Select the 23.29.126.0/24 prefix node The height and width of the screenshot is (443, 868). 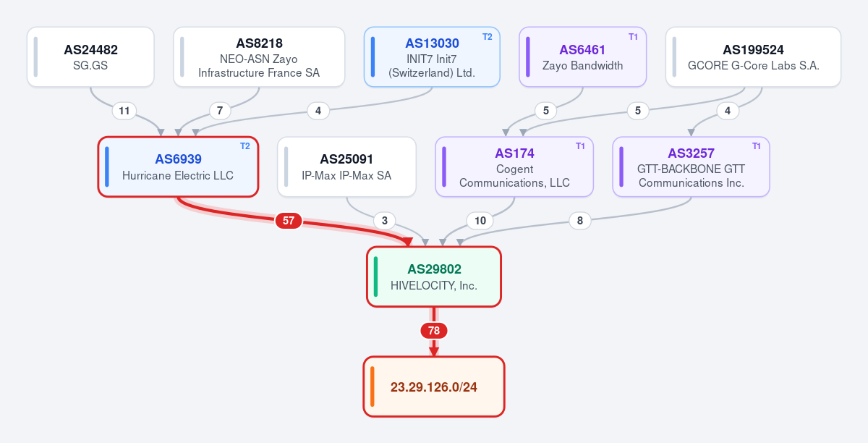434,387
